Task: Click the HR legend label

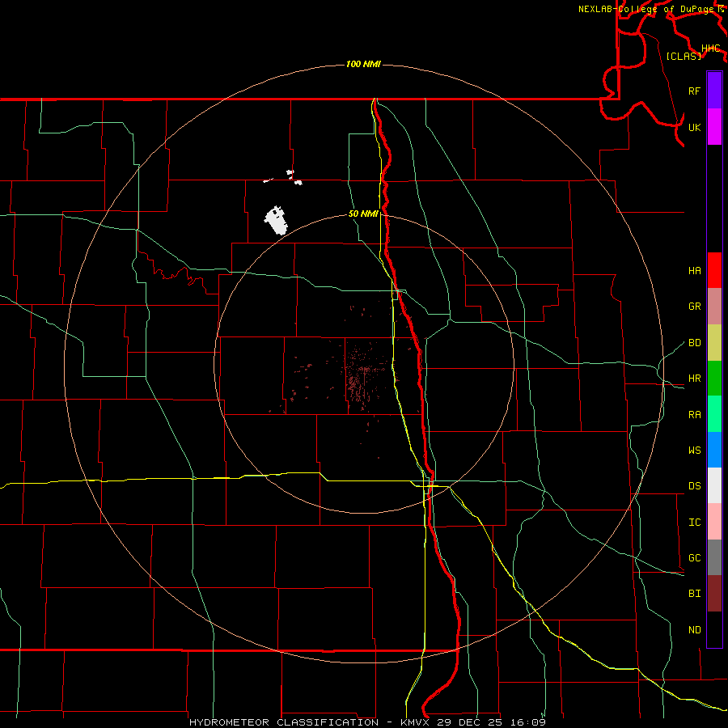Action: pos(694,379)
